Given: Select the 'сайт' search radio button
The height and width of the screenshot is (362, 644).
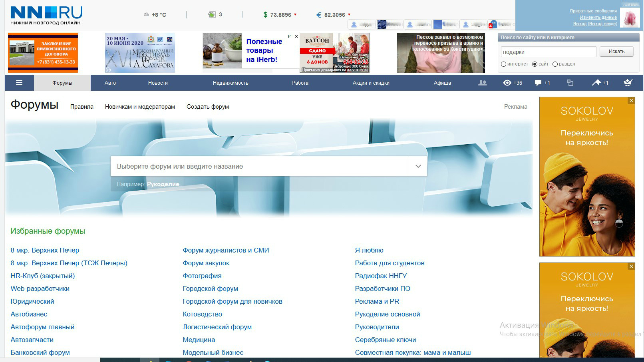Looking at the screenshot, I should (x=535, y=64).
